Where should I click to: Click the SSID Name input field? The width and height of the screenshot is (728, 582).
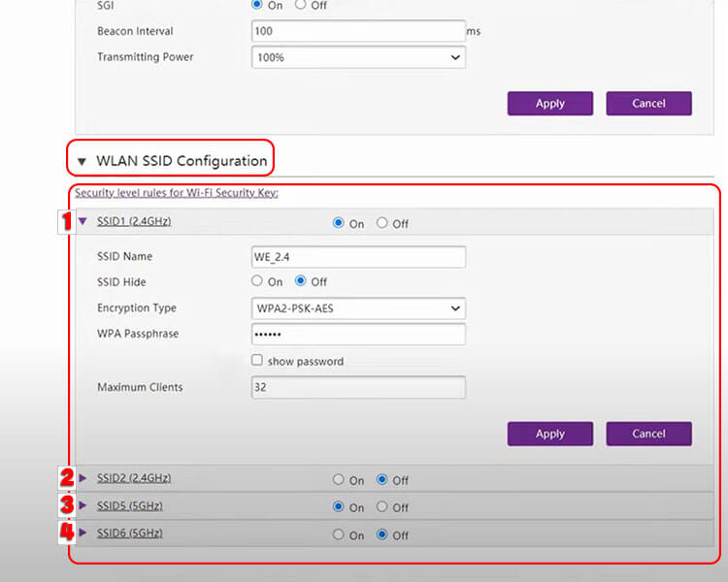[x=358, y=257]
